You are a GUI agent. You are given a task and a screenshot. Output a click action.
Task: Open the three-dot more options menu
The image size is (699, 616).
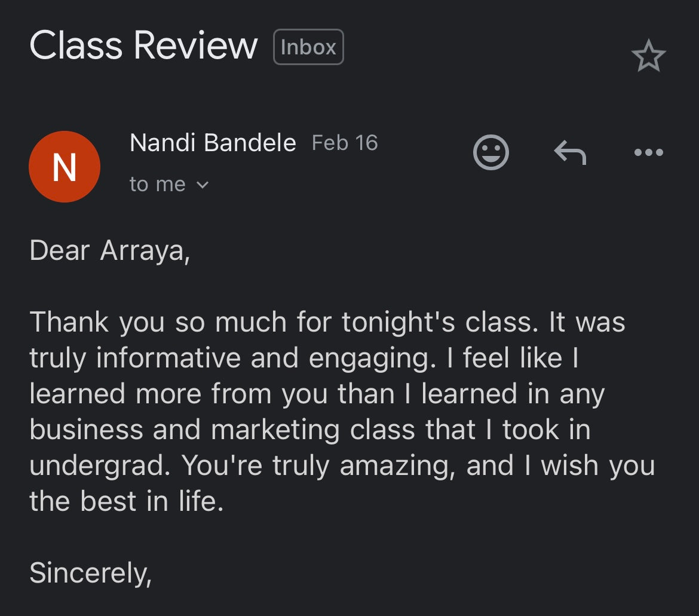[x=648, y=152]
